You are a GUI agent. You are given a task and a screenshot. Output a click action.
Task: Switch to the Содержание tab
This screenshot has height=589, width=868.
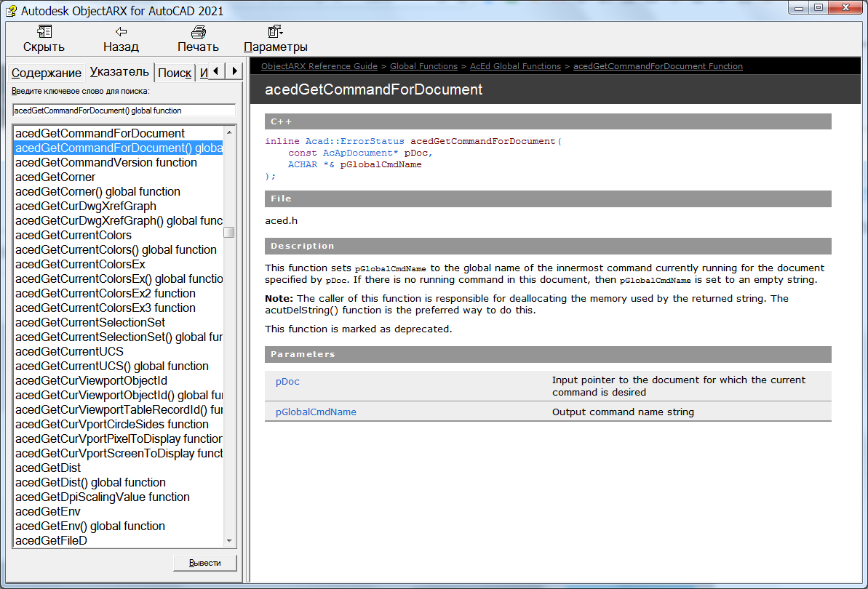coord(47,73)
